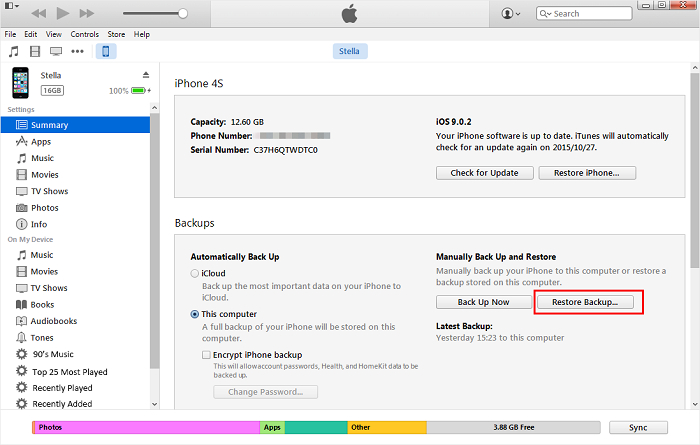Click the play button

coord(63,13)
